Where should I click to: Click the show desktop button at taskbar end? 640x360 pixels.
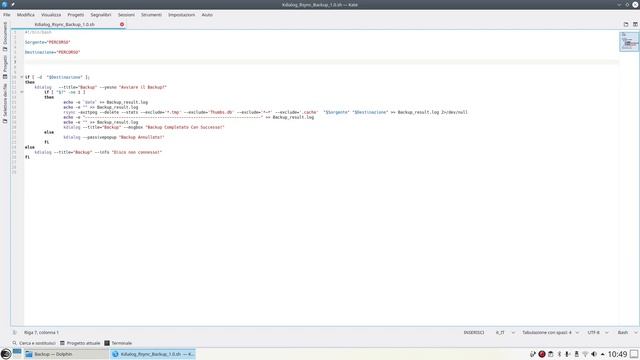coord(634,354)
